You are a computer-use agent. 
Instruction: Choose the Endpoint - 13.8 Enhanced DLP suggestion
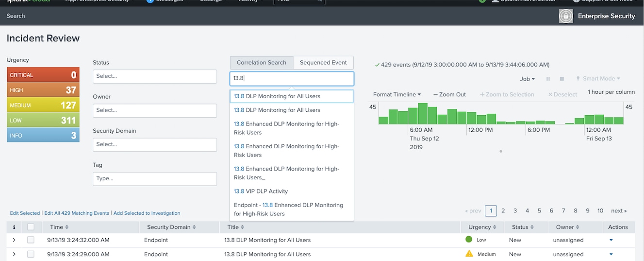pos(292,209)
